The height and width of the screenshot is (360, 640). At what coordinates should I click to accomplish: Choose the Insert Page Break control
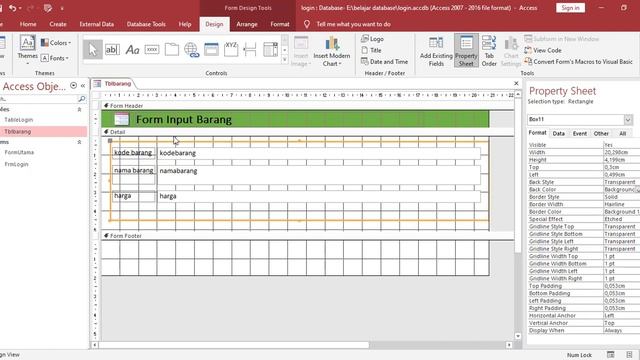[x=250, y=50]
